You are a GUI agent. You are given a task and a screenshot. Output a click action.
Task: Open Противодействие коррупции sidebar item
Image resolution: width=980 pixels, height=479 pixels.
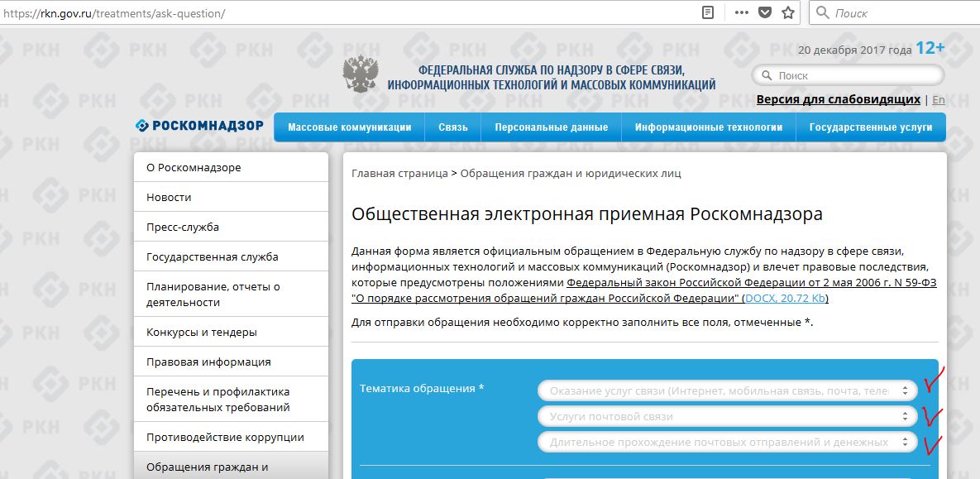click(x=232, y=437)
